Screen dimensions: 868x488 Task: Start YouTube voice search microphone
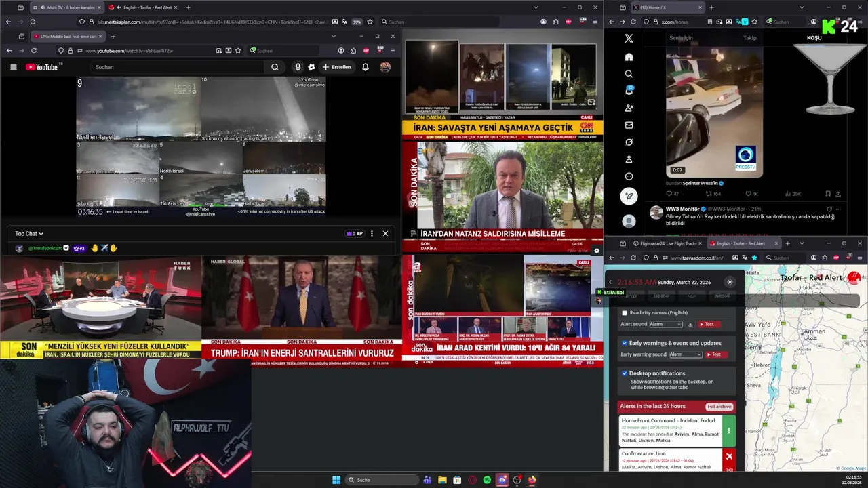[297, 67]
